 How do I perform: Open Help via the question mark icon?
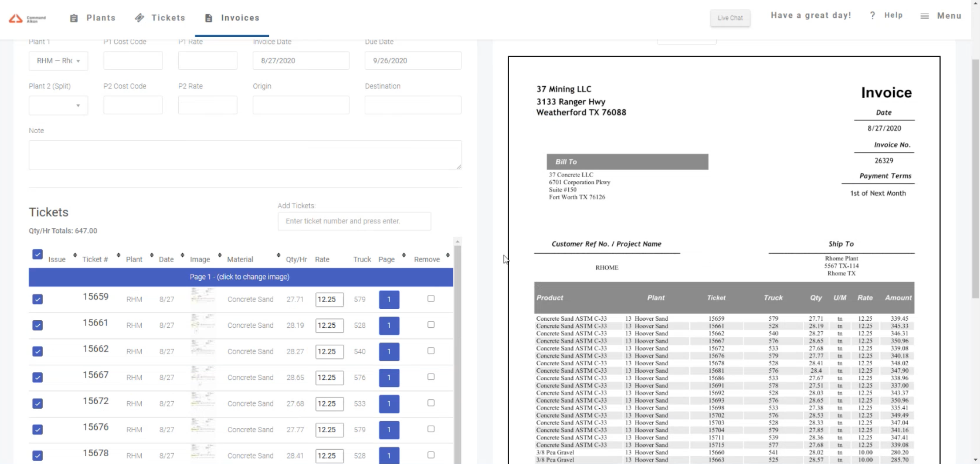[x=873, y=15]
